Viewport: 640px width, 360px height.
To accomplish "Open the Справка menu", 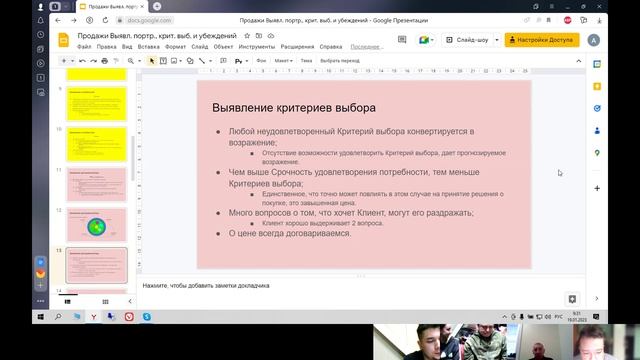I will [331, 47].
